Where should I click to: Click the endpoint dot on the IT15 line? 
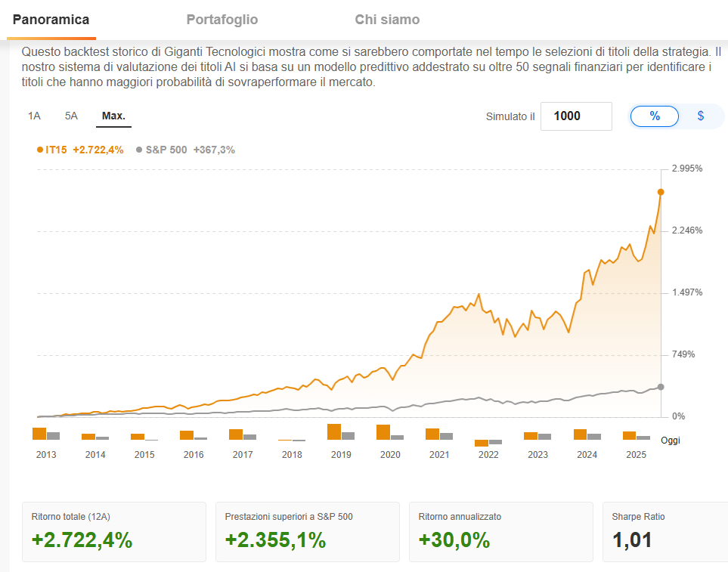660,192
